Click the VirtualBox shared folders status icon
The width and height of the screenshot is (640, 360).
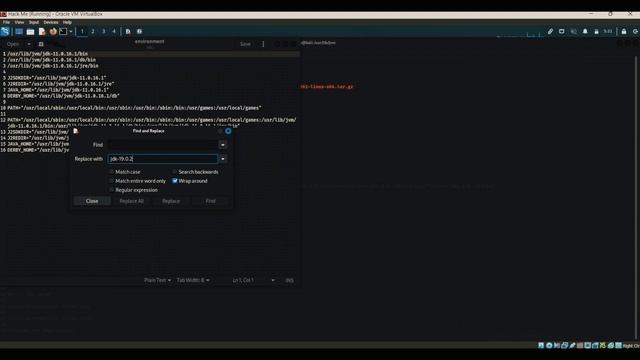tap(580, 345)
